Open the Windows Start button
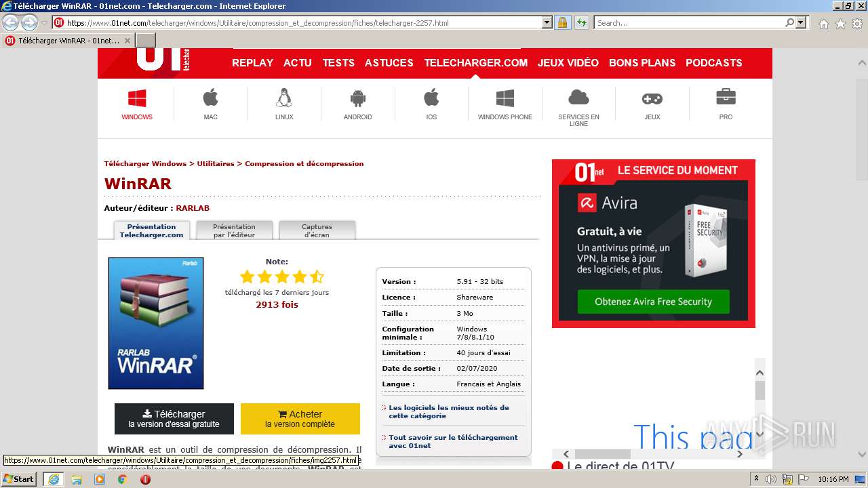This screenshot has width=868, height=488. 18,479
